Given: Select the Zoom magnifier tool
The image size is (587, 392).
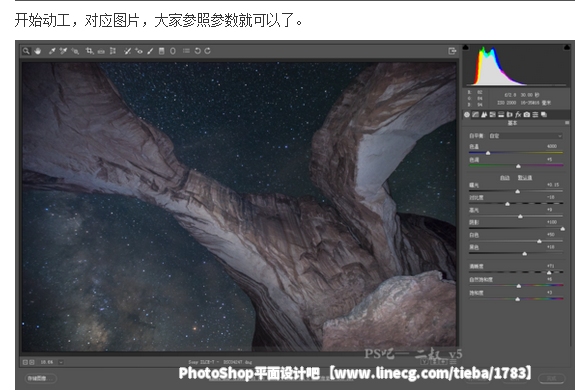Looking at the screenshot, I should (26, 51).
